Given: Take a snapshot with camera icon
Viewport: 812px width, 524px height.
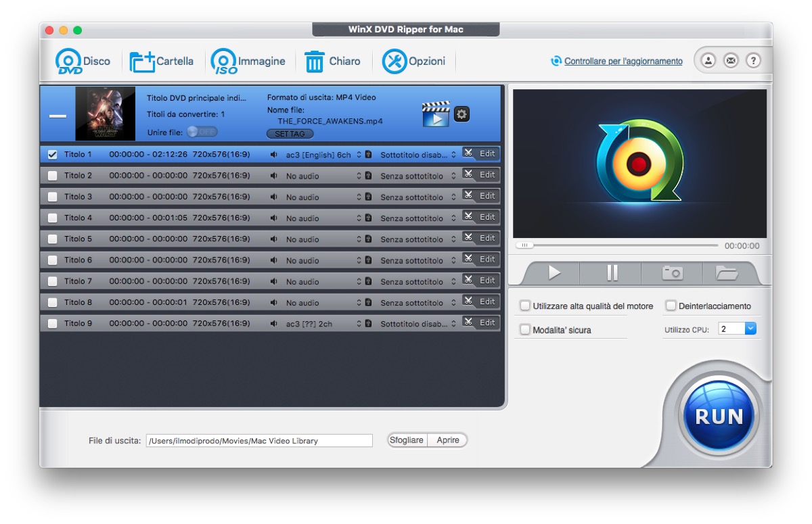Looking at the screenshot, I should pyautogui.click(x=672, y=272).
